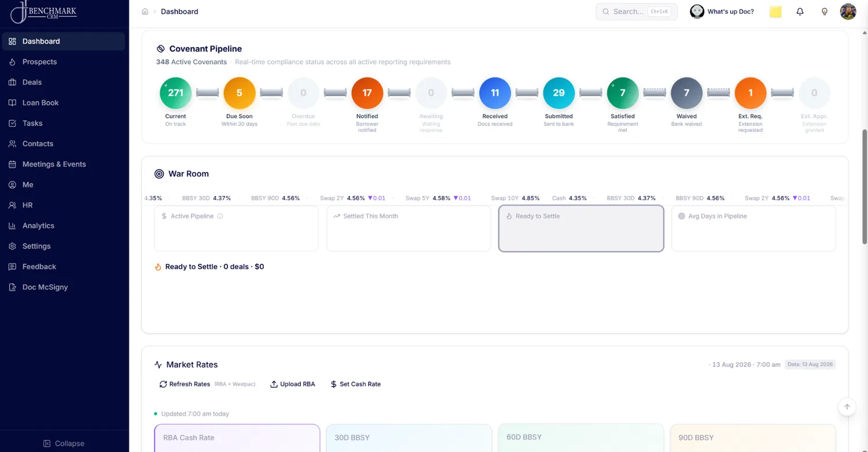Image resolution: width=868 pixels, height=452 pixels.
Task: Navigate to Contacts
Action: click(64, 144)
